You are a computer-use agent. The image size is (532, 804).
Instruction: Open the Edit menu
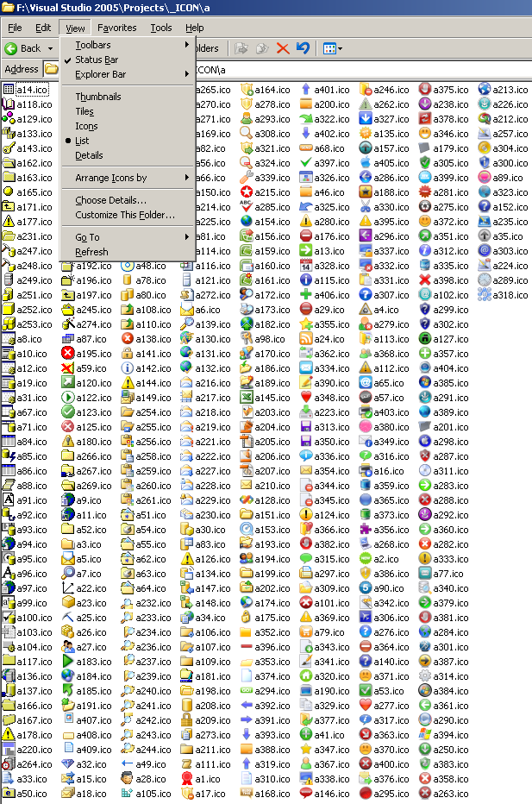43,28
